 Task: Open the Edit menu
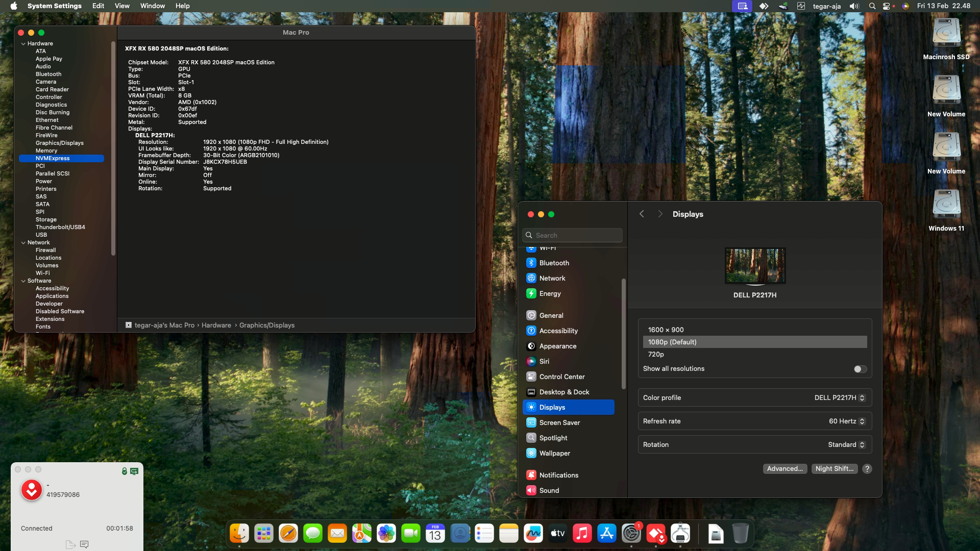tap(98, 6)
